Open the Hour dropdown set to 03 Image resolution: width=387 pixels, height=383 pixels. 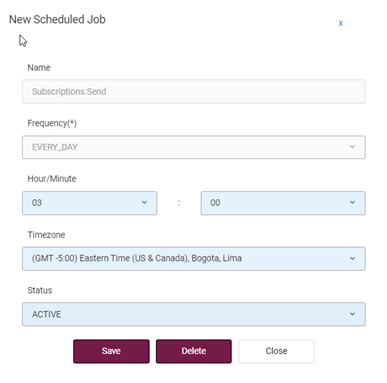[89, 203]
